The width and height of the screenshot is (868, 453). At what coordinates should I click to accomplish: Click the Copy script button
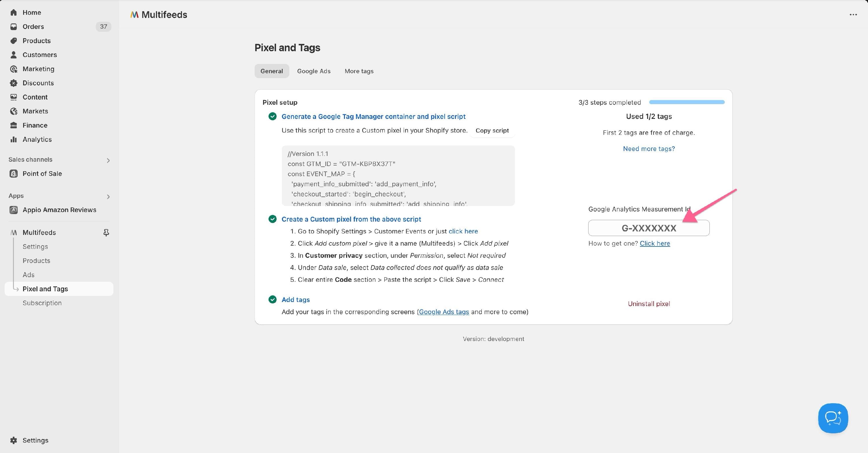(x=492, y=130)
